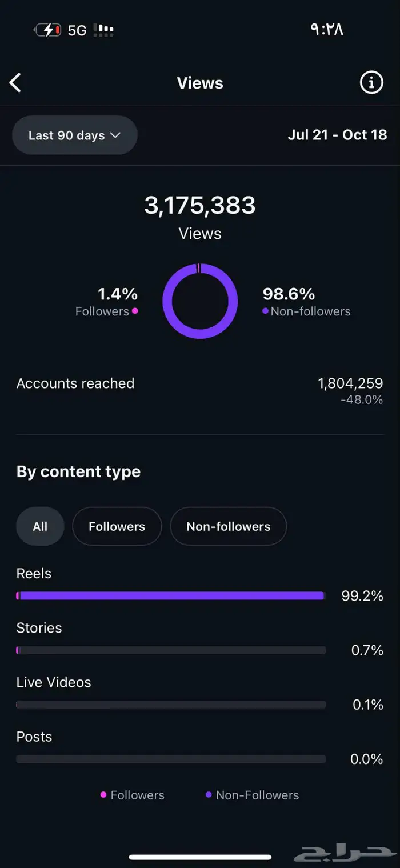The image size is (400, 868).
Task: Select the All content filter
Action: pos(40,526)
